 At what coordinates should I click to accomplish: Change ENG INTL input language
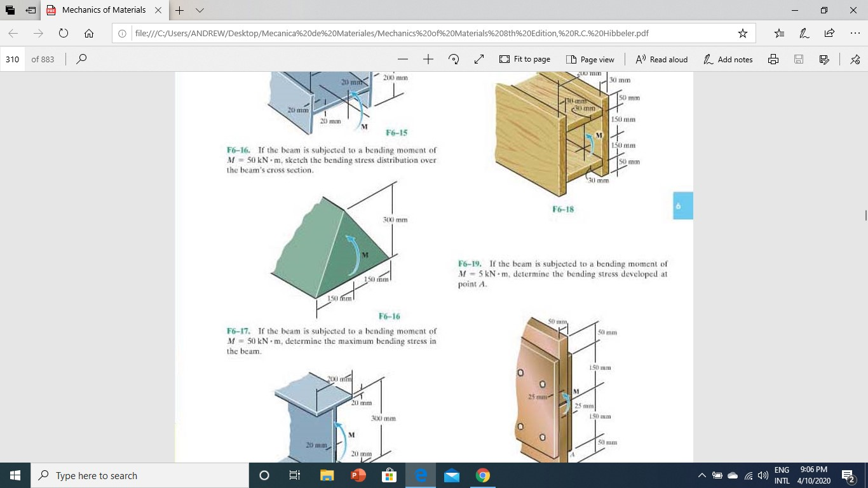[x=782, y=475]
